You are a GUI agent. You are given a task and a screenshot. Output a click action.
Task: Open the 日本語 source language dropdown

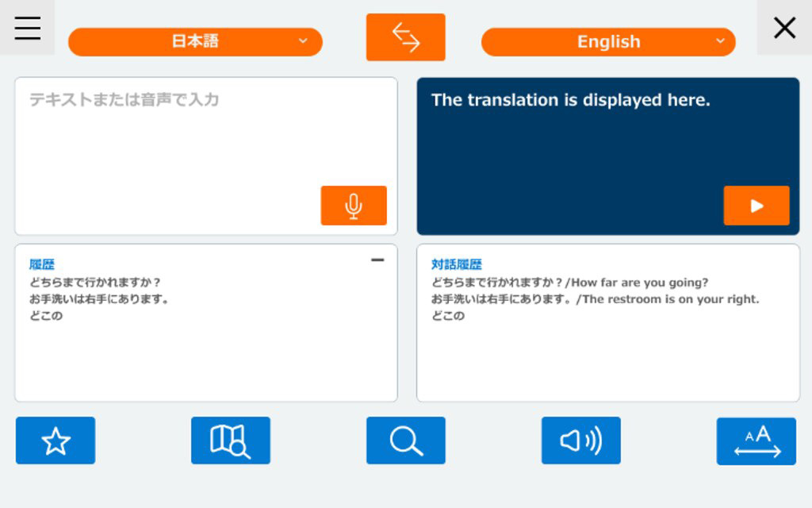(x=195, y=41)
